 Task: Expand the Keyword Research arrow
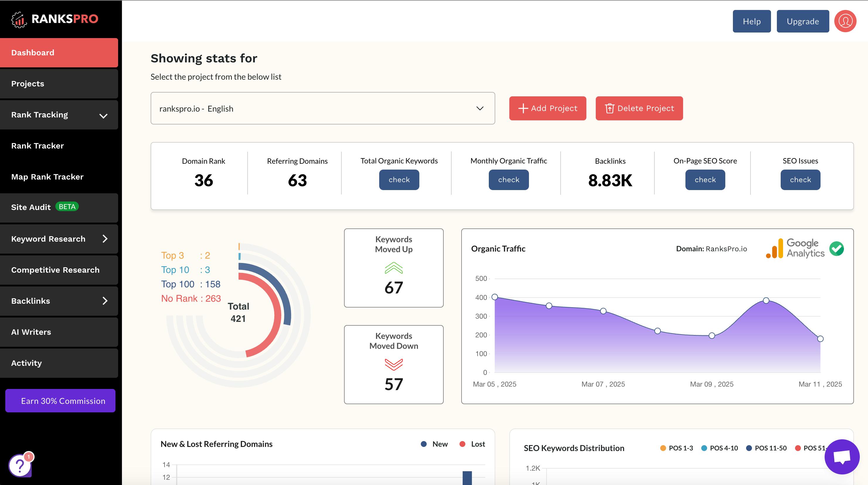point(105,239)
